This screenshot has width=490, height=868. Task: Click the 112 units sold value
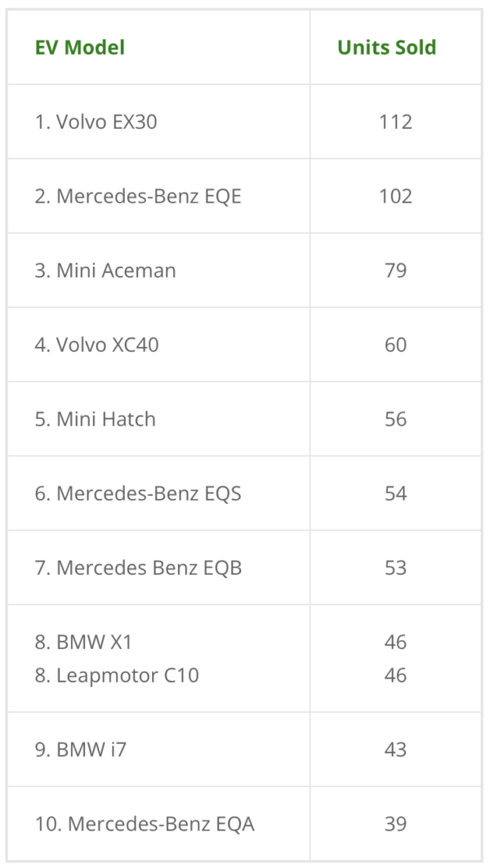(x=395, y=122)
